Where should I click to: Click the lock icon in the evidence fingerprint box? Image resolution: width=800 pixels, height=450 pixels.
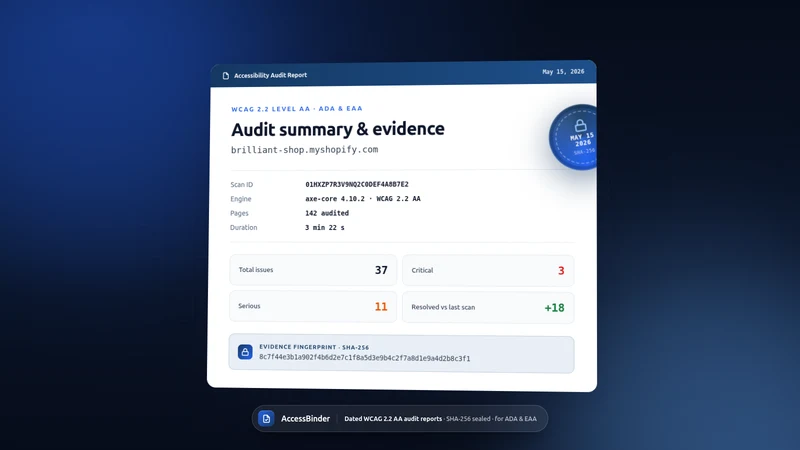pyautogui.click(x=245, y=352)
